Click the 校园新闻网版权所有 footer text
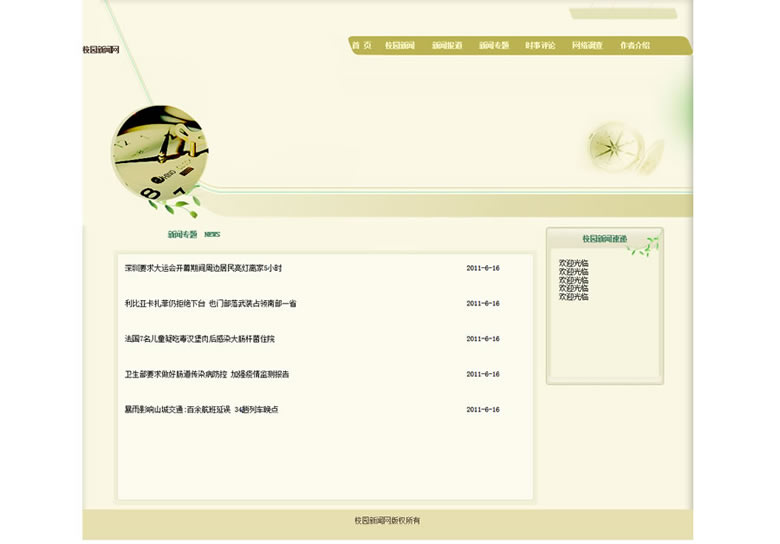The width and height of the screenshot is (780, 544). coord(388,520)
